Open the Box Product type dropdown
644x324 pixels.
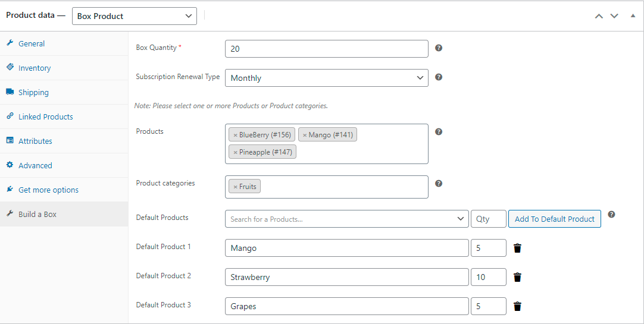[135, 16]
